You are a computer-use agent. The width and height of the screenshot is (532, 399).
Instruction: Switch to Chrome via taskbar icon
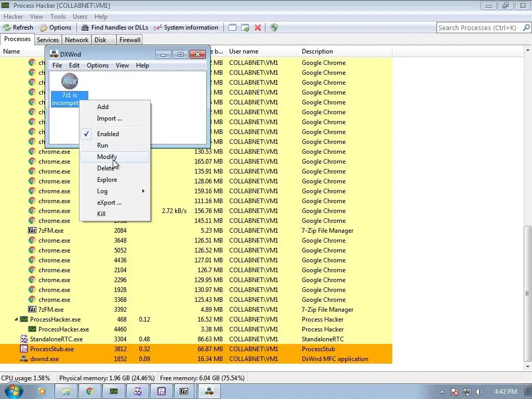(x=89, y=391)
